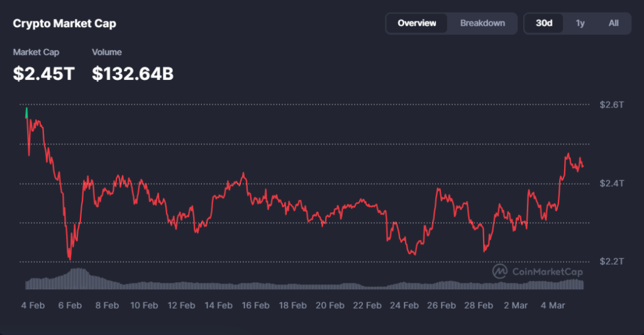Click the CoinMarketCap logo icon
This screenshot has height=335, width=644.
(x=500, y=272)
